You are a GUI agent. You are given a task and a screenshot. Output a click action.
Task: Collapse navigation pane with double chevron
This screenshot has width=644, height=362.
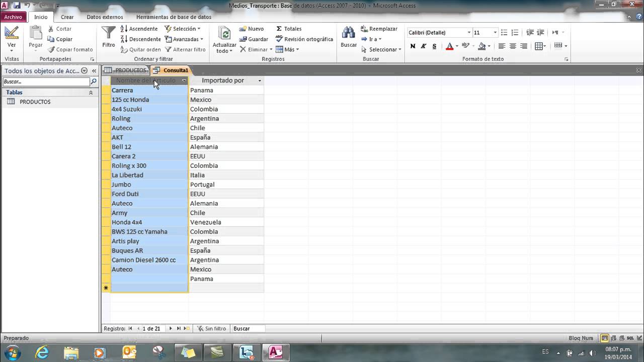(94, 71)
